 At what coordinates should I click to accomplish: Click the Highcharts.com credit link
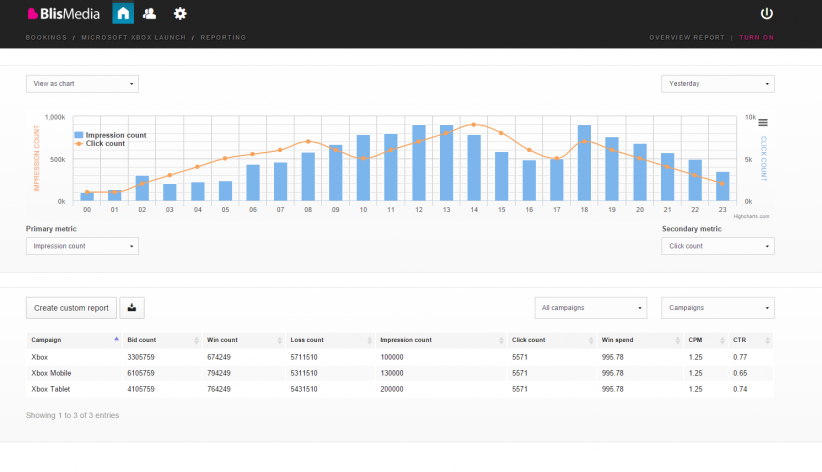(x=751, y=217)
